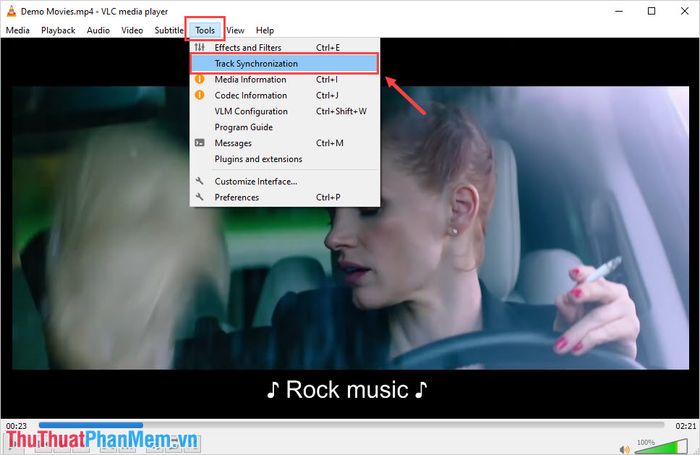Viewport: 700px width, 455px height.
Task: Minimize the VLC window
Action: 619,11
